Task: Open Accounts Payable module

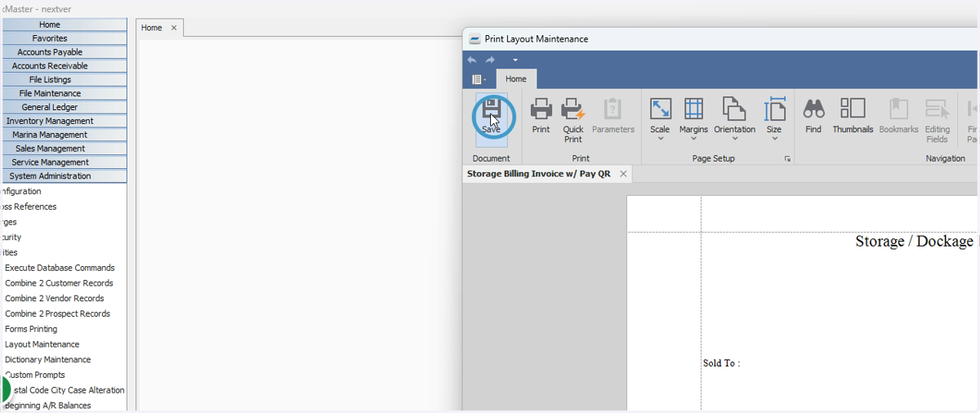Action: pos(65,52)
